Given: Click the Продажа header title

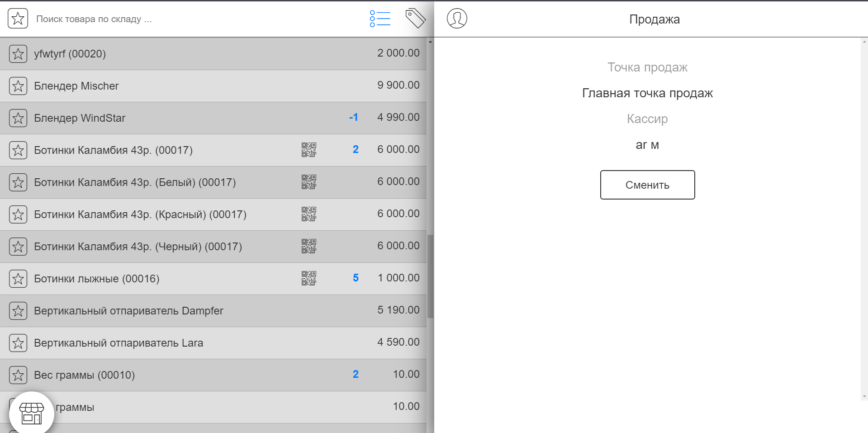Looking at the screenshot, I should (x=655, y=19).
